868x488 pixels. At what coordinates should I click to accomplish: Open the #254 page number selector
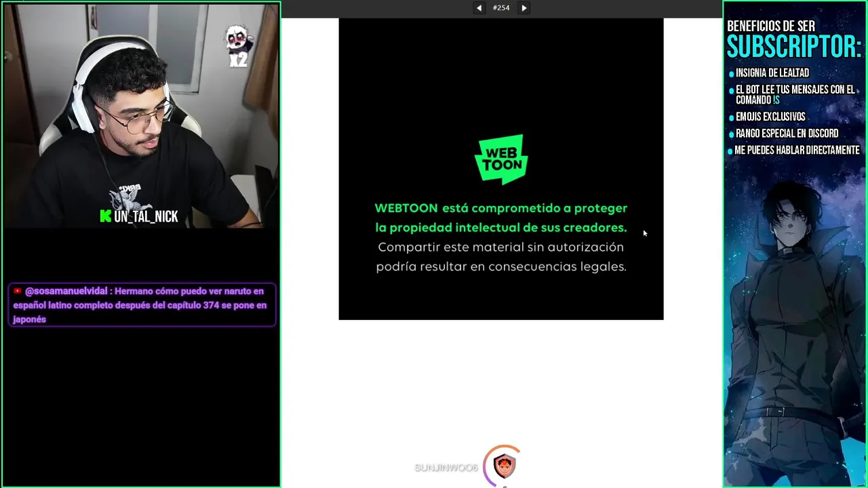point(501,8)
